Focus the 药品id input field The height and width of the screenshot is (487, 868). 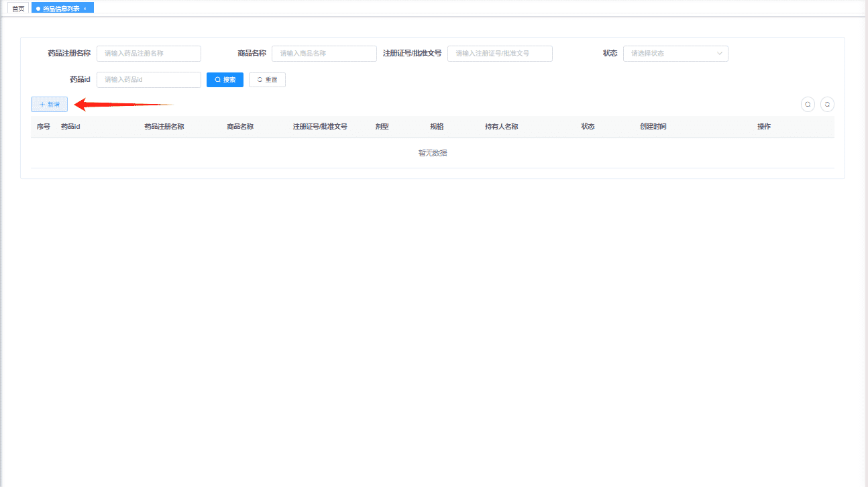tap(149, 80)
